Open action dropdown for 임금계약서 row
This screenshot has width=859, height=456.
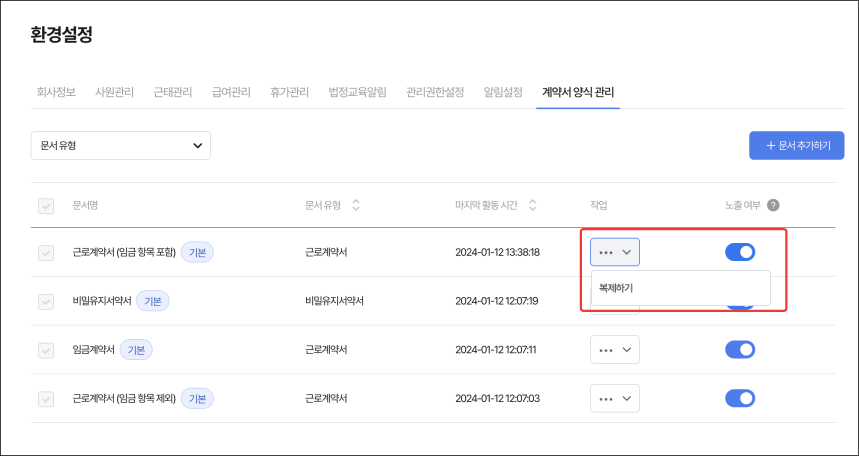point(614,350)
